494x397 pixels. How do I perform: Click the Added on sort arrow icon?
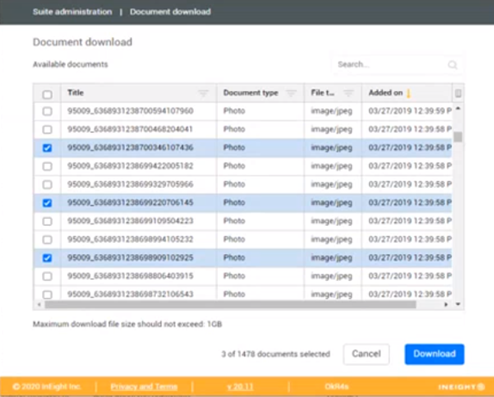coord(409,93)
